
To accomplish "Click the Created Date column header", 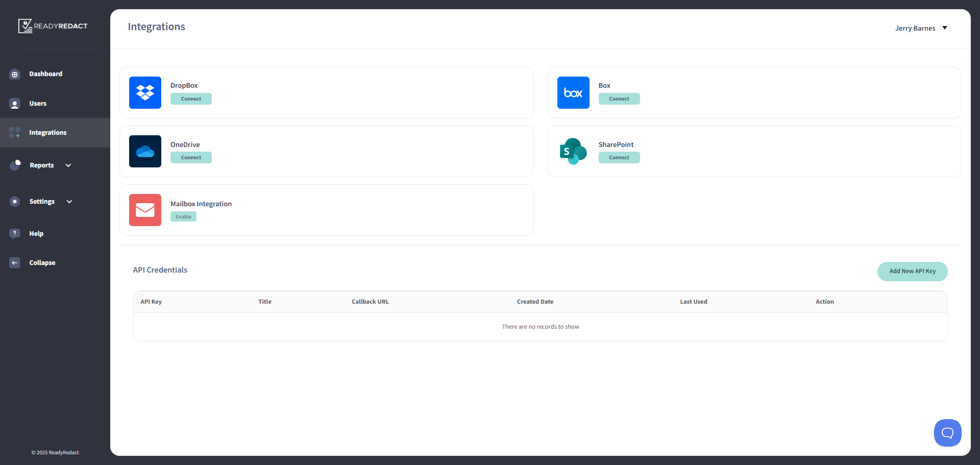I will pos(535,302).
